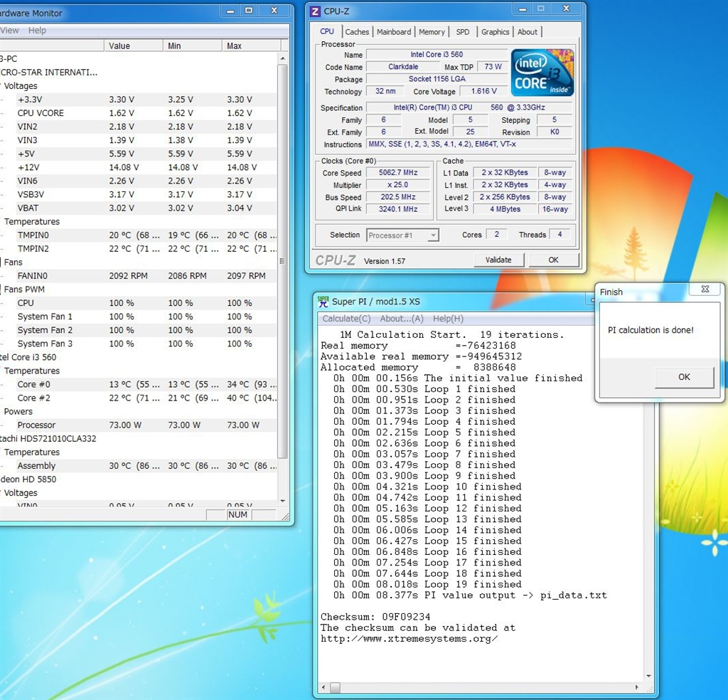728x700 pixels.
Task: Click OK in the PI calculation dialog
Action: [x=684, y=377]
